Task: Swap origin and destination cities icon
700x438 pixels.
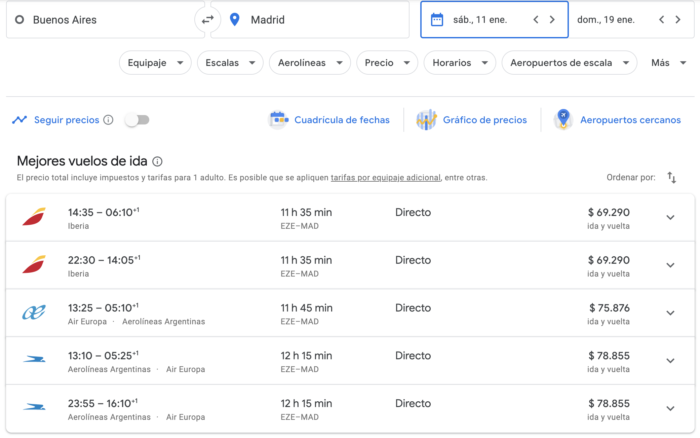Action: [208, 19]
